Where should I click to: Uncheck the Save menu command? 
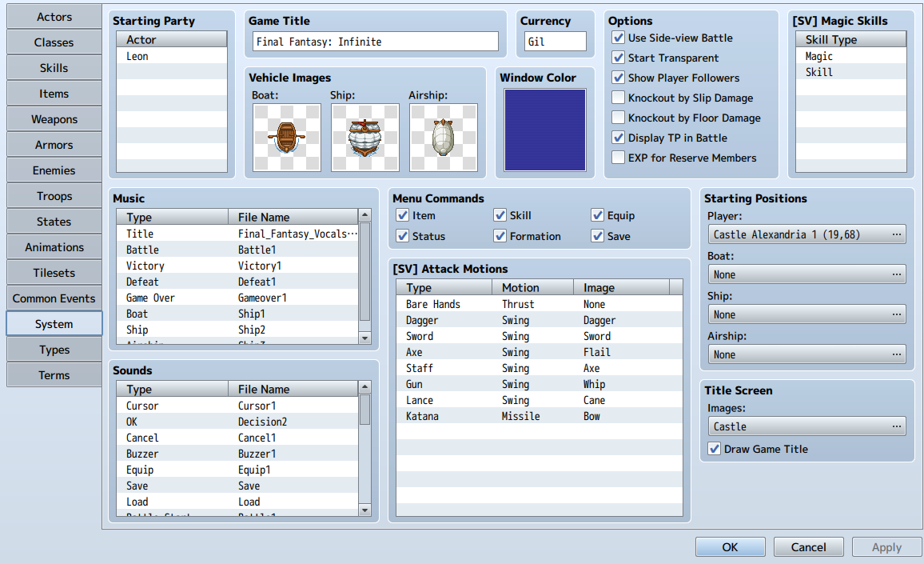click(598, 236)
